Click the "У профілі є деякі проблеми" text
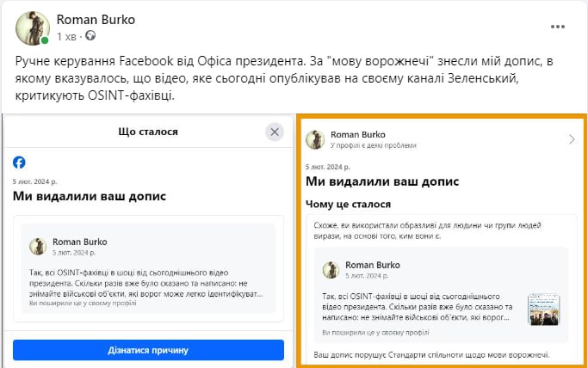Screen dimensions: 588x368 (x=373, y=146)
